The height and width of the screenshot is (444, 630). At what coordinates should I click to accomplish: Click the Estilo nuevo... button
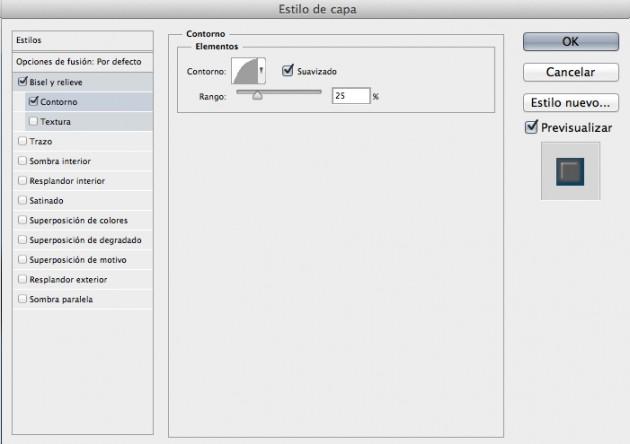click(571, 102)
